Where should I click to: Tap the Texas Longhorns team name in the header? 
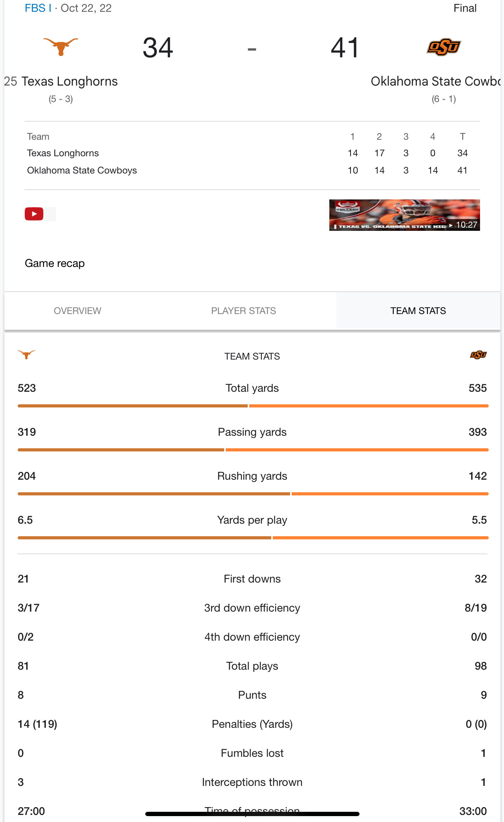coord(69,81)
